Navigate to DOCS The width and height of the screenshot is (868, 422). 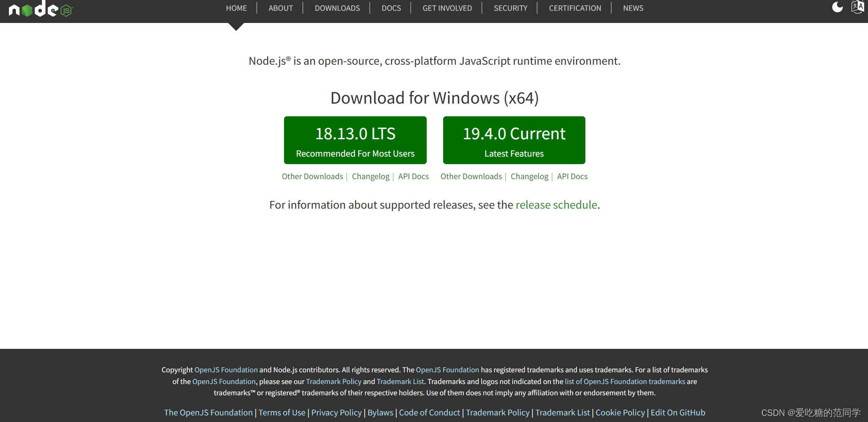(x=391, y=8)
